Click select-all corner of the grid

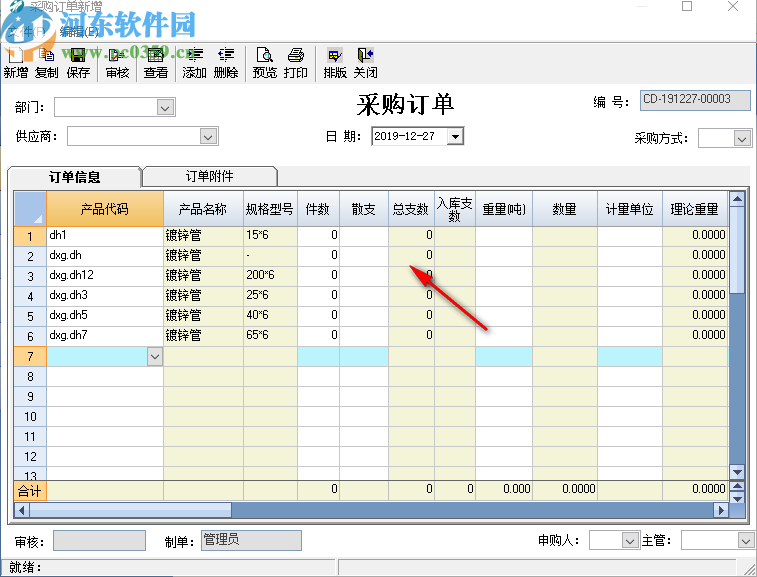coord(30,209)
